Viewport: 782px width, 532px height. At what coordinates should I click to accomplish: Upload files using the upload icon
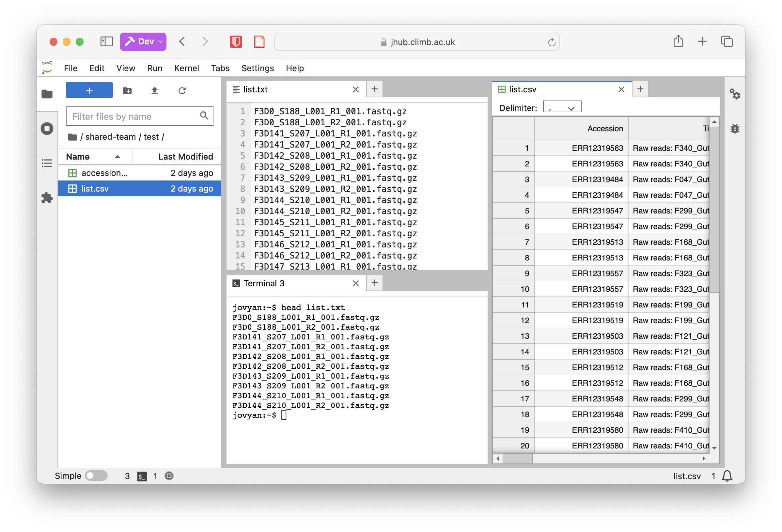154,90
